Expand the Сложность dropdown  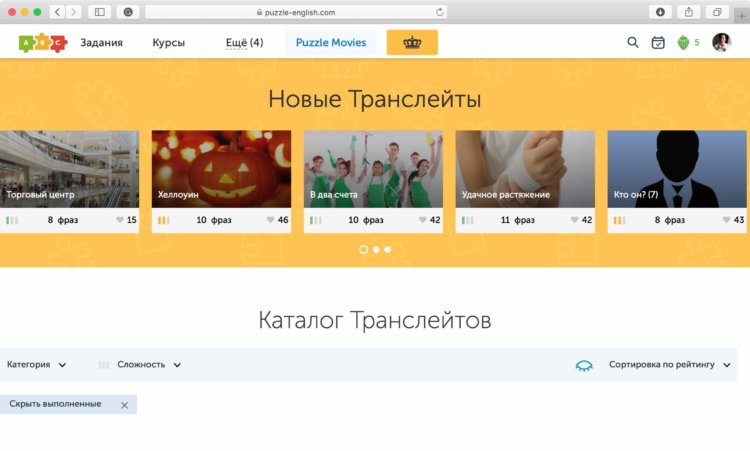coord(149,364)
